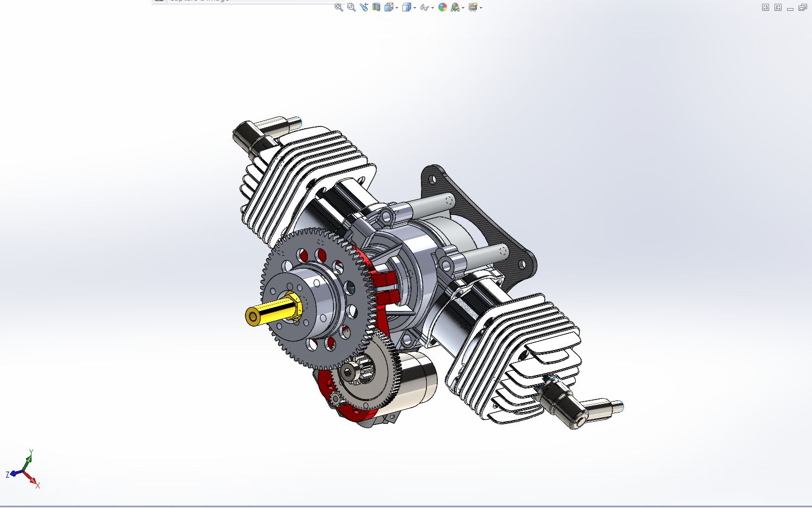The image size is (812, 508).
Task: Click the left panel collapse button
Action: 765,8
